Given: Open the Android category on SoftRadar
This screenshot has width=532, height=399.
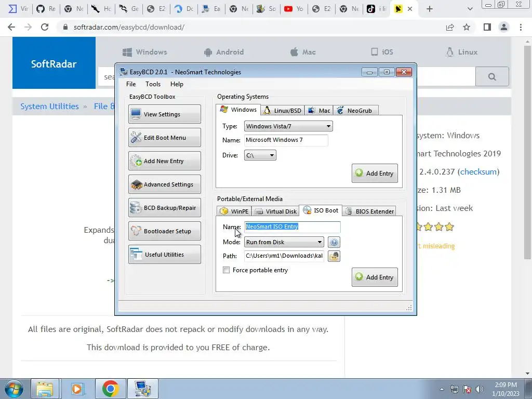Looking at the screenshot, I should [x=224, y=52].
